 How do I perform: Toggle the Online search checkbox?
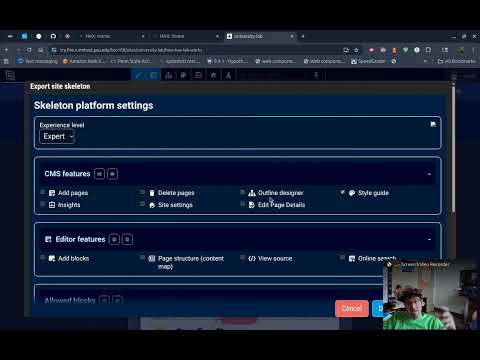click(x=342, y=258)
